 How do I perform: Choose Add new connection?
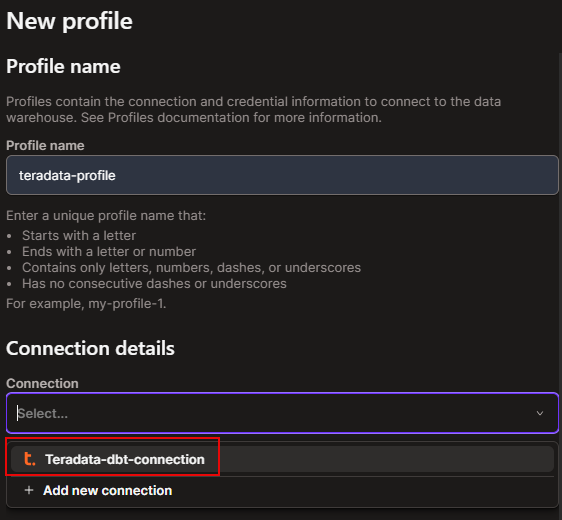[x=282, y=490]
